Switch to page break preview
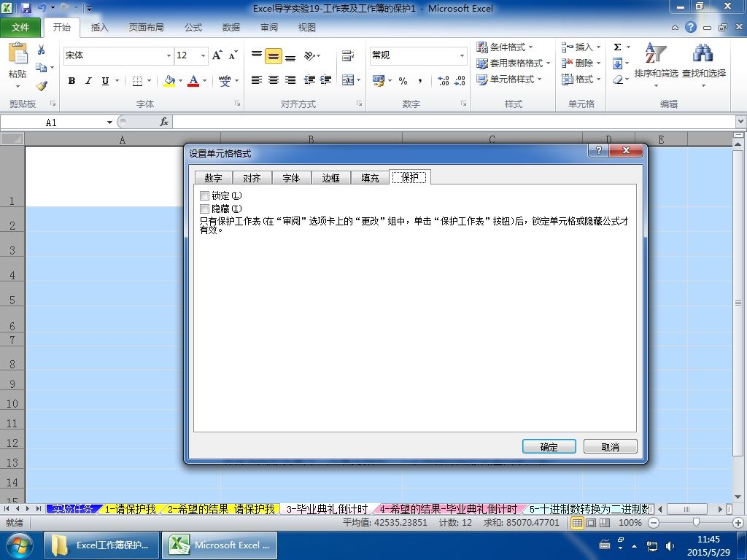Screen dimensions: 747x560 (605, 523)
